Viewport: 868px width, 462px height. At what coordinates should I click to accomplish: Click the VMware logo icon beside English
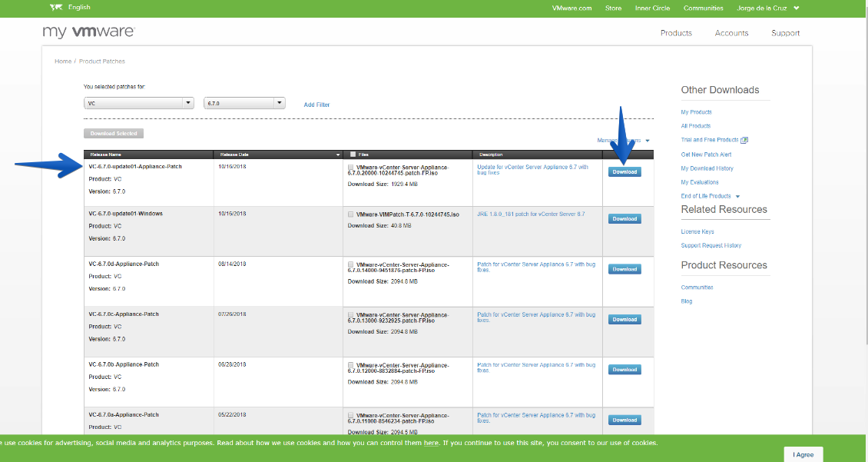click(x=56, y=7)
